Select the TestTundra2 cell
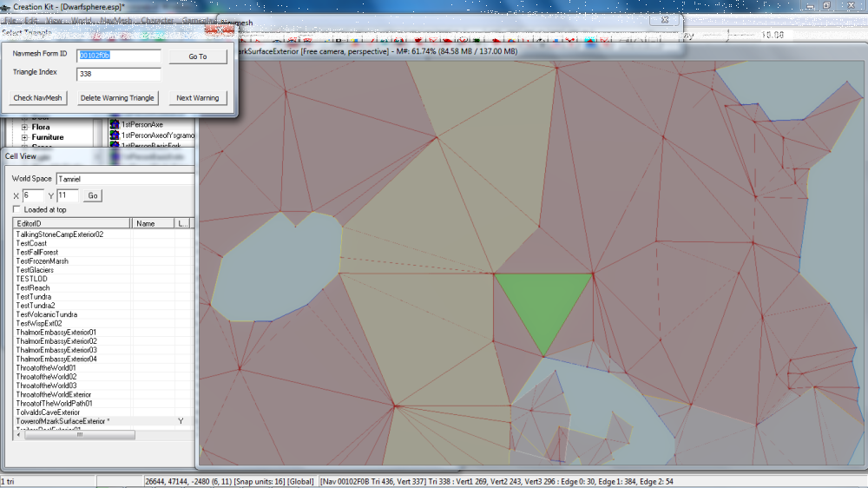Viewport: 868px width, 488px height. click(x=36, y=305)
